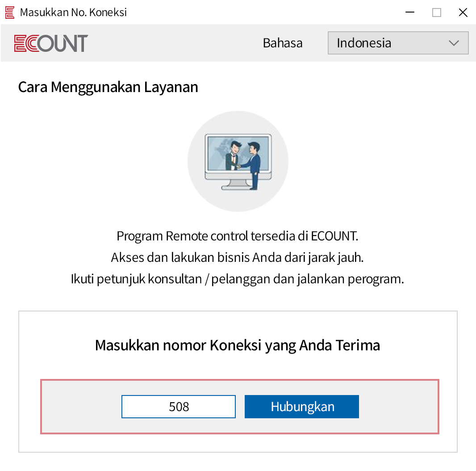Click the connection number input field
The image size is (476, 471).
[179, 407]
